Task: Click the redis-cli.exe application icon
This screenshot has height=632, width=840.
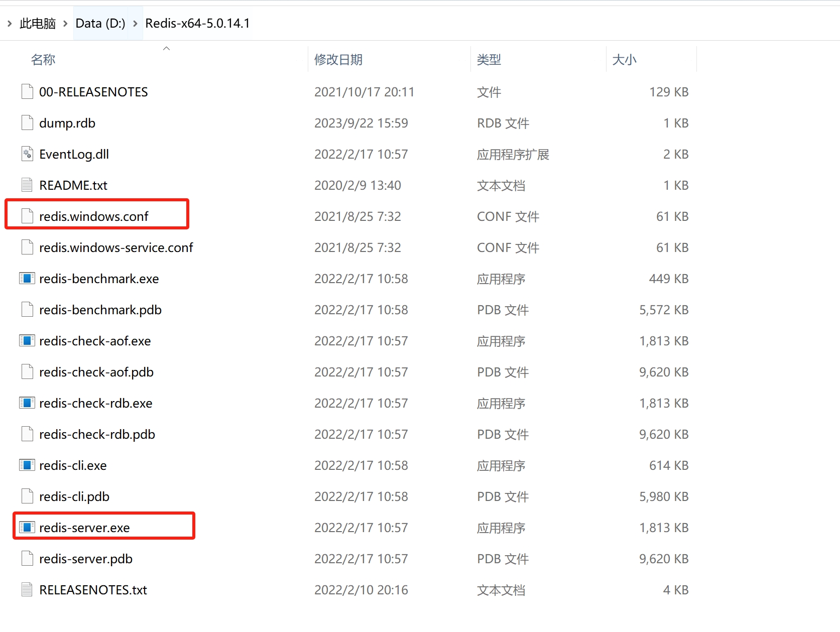Action: coord(27,465)
